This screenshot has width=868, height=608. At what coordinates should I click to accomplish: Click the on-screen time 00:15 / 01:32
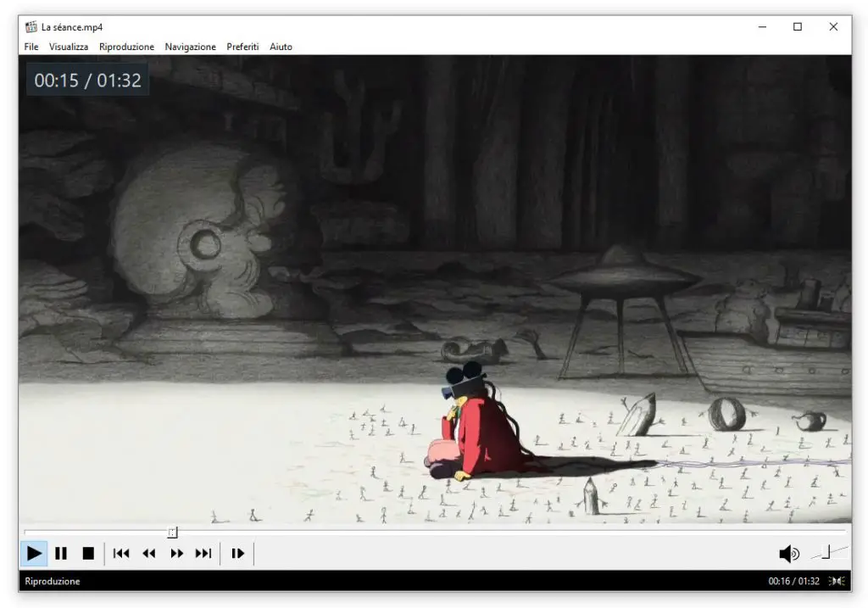[87, 81]
